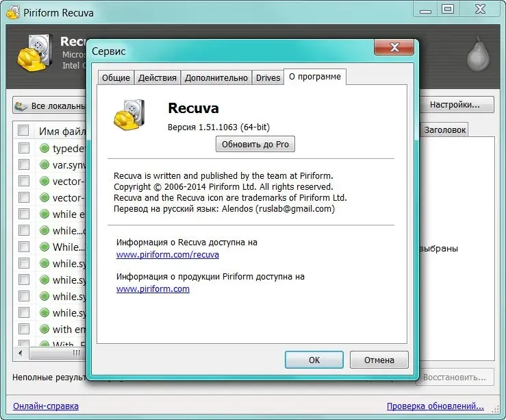This screenshot has width=506, height=420.
Task: Switch to the Общие tab
Action: point(116,78)
